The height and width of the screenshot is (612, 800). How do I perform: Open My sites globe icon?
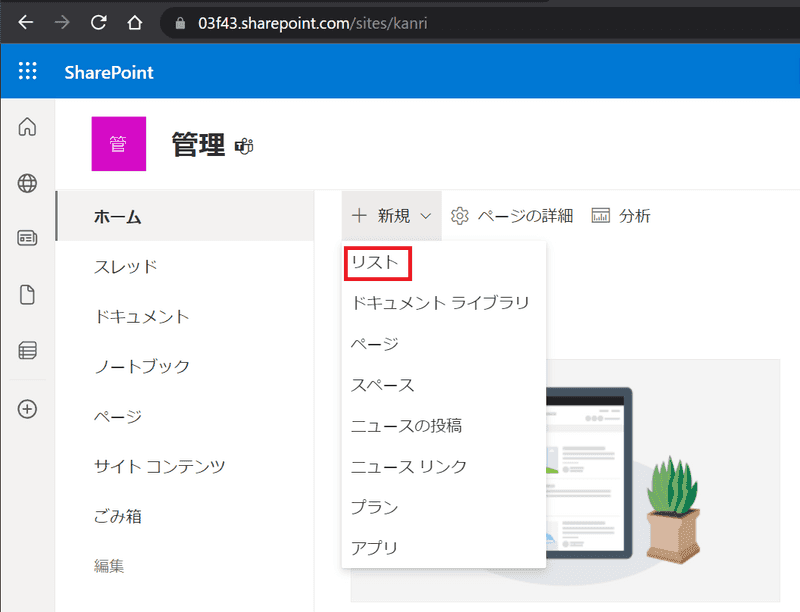tap(28, 183)
